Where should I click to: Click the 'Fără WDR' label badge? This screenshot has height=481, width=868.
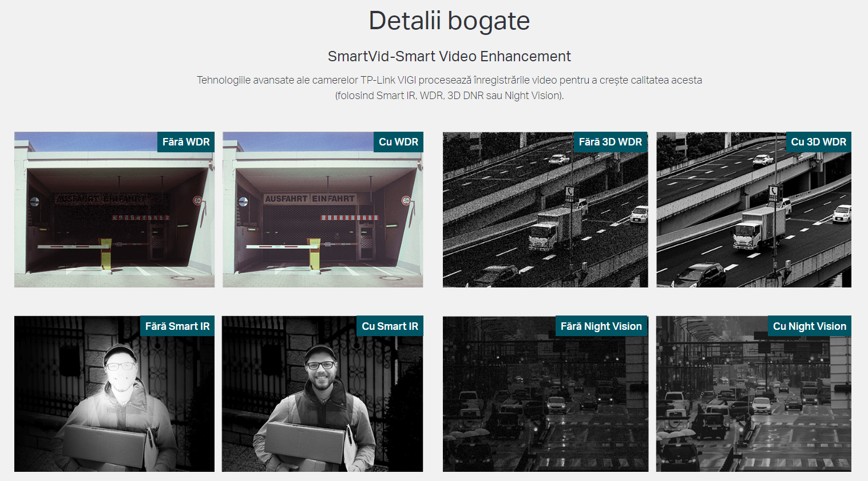click(x=186, y=142)
